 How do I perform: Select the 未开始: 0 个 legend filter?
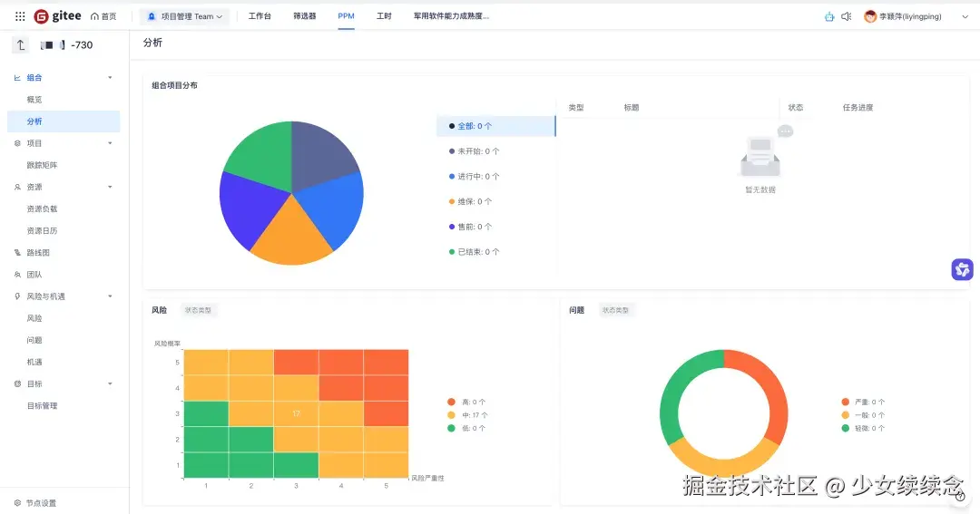click(x=475, y=151)
